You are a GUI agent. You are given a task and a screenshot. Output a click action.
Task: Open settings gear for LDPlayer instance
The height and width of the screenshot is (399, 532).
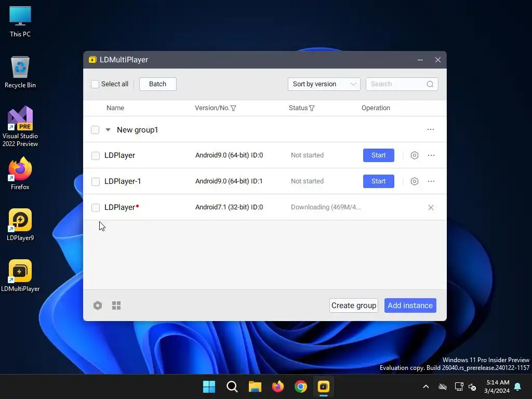tap(414, 155)
